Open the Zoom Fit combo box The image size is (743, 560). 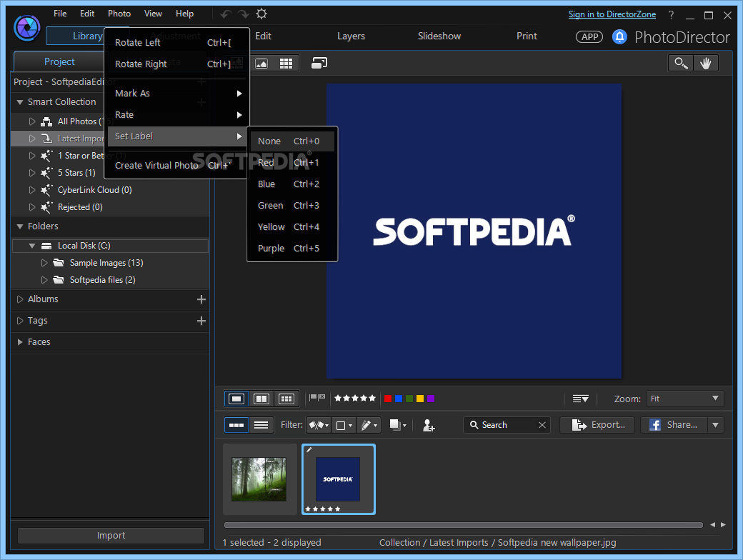[684, 399]
